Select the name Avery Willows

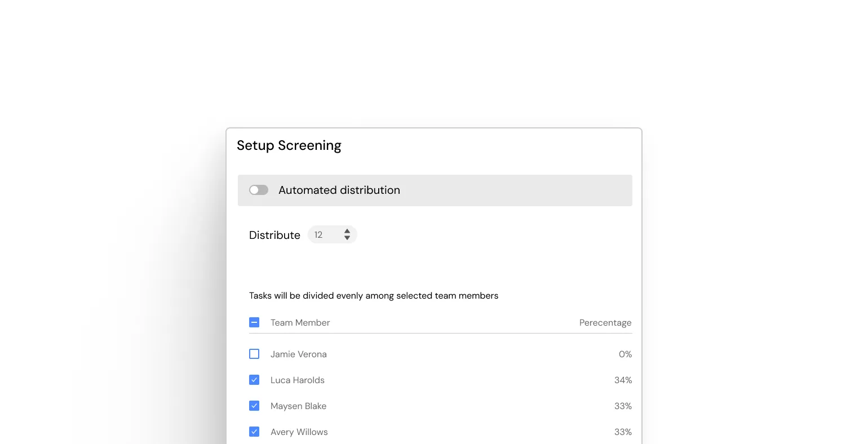pyautogui.click(x=299, y=432)
